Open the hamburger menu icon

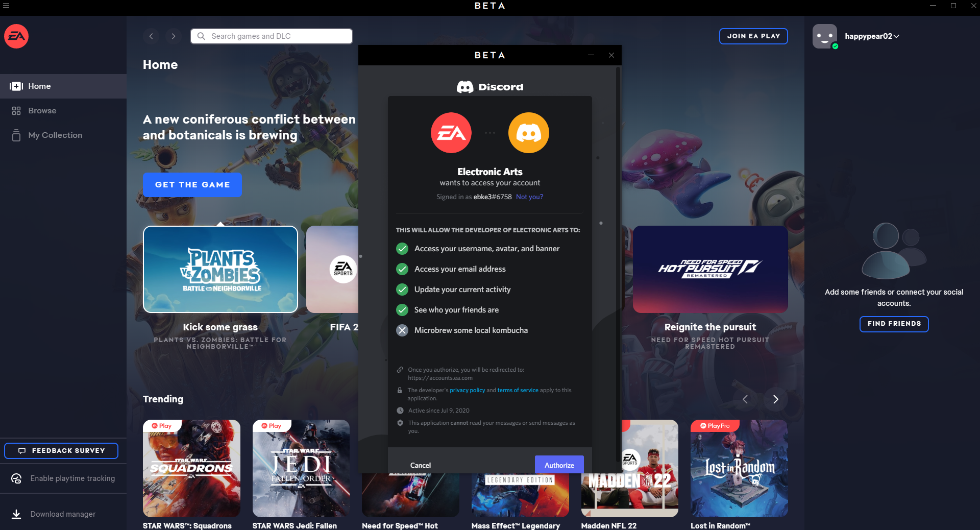point(6,6)
